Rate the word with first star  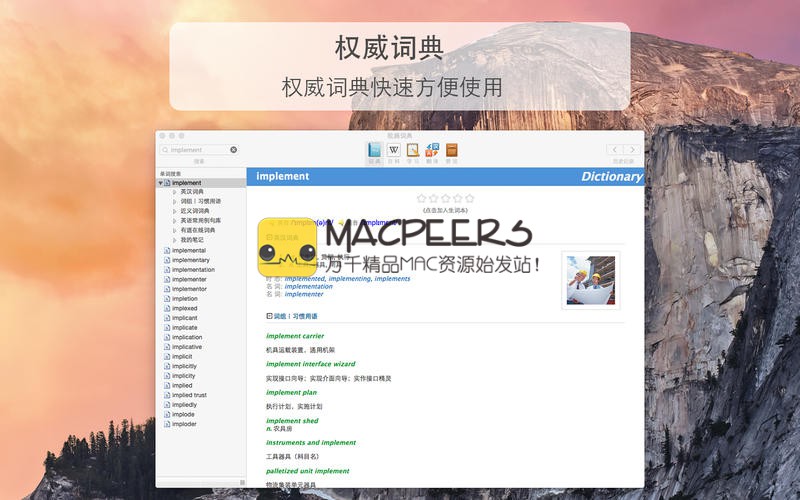(x=421, y=198)
